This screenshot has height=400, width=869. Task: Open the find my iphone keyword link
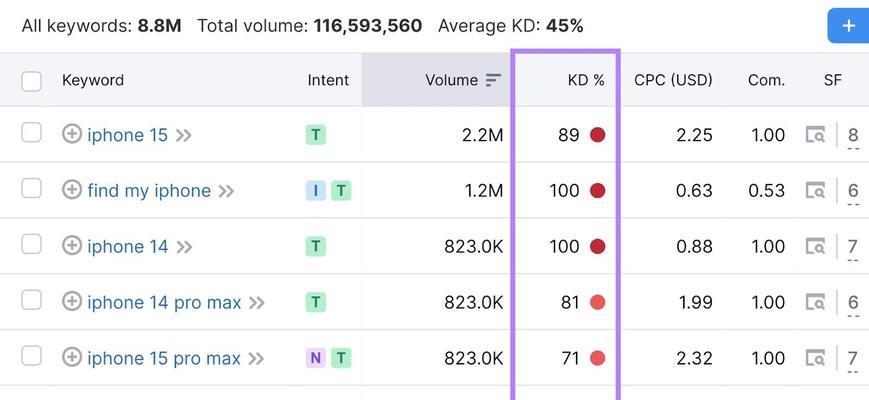(x=149, y=191)
